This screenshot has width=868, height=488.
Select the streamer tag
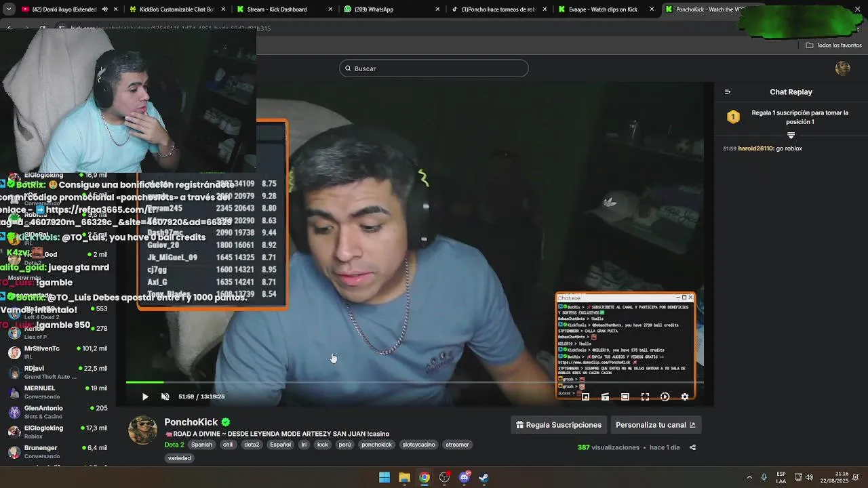[x=457, y=445]
